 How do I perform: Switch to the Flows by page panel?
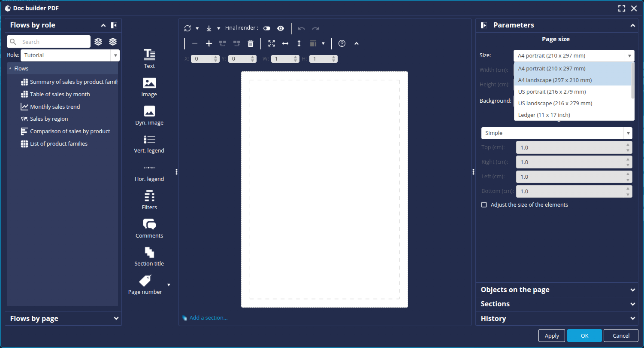pos(63,318)
